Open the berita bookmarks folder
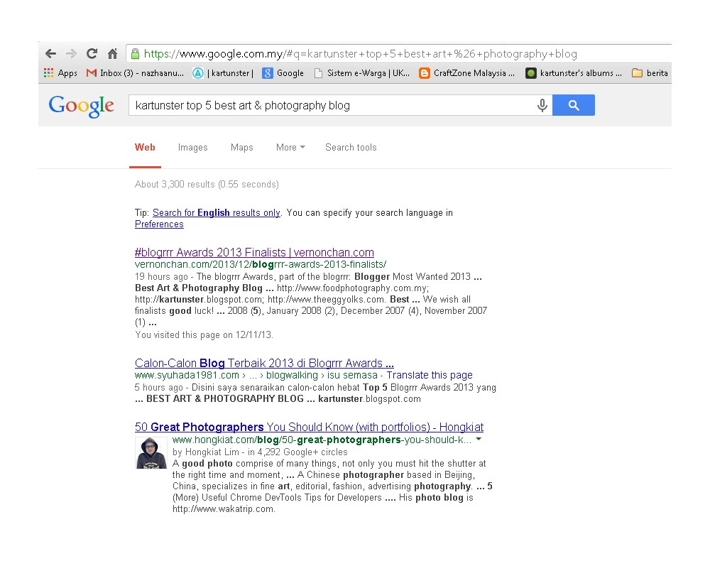The width and height of the screenshot is (710, 588). 650,73
